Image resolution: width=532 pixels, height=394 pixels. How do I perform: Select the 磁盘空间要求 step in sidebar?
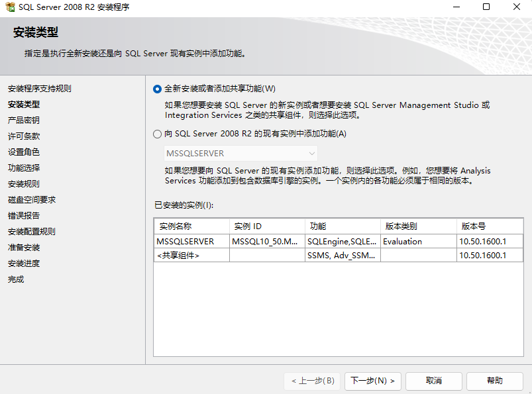click(x=32, y=200)
